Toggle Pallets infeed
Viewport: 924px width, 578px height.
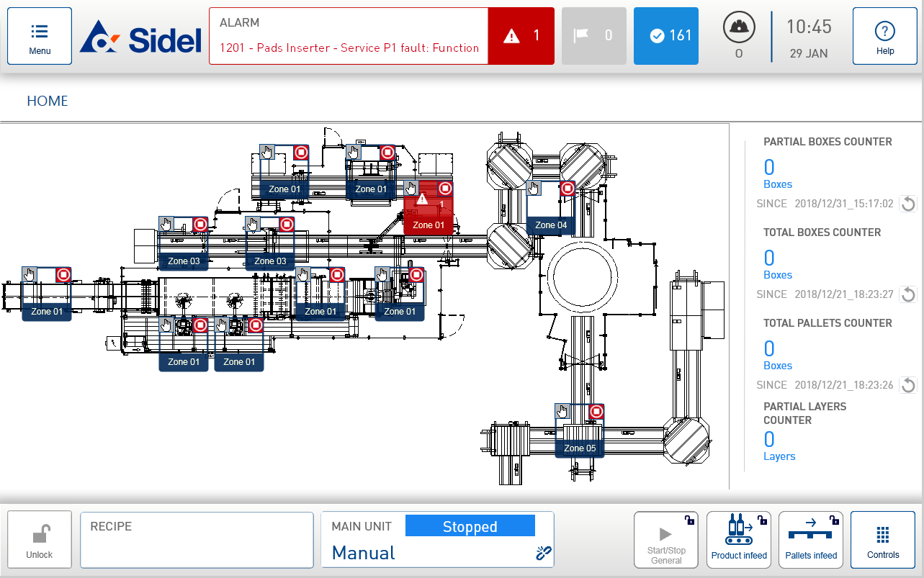811,539
